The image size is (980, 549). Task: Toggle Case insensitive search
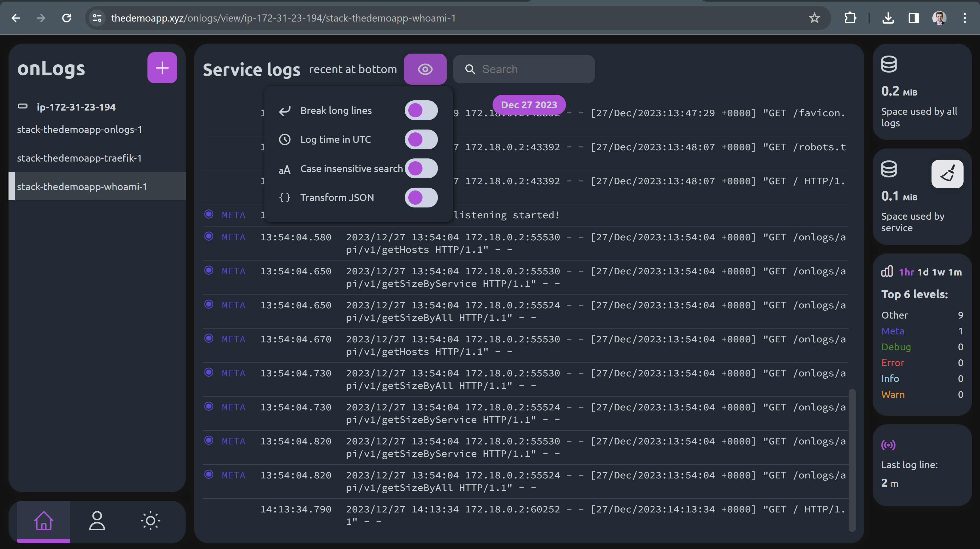pyautogui.click(x=421, y=168)
